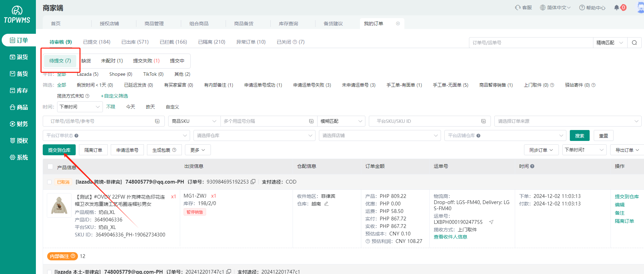Screen dimensions: 644x274
Task: Select 自定义 time filter
Action: click(172, 107)
